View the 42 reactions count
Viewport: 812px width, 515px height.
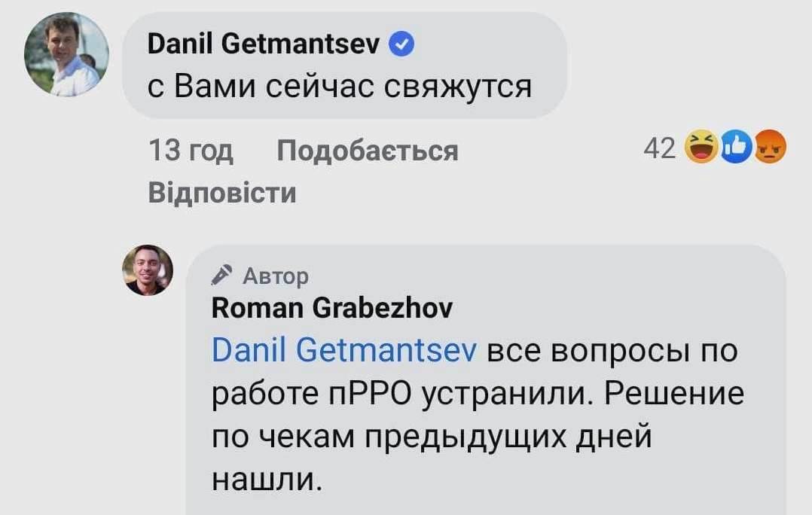[659, 149]
